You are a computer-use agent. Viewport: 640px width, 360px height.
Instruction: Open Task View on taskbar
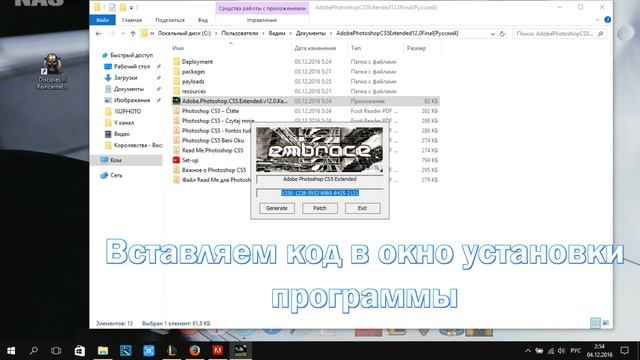[56, 351]
